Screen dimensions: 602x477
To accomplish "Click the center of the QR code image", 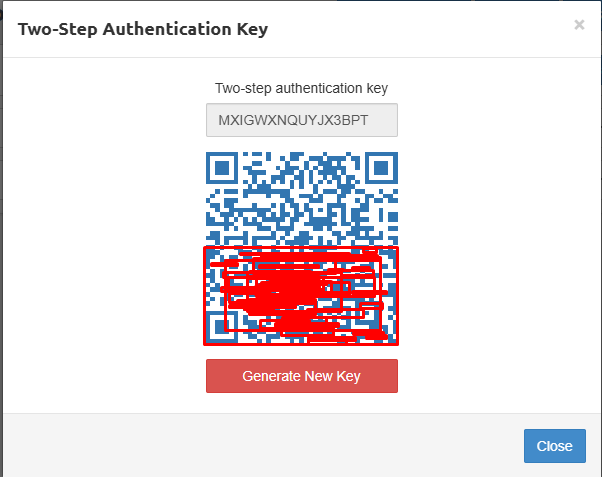I will point(301,248).
